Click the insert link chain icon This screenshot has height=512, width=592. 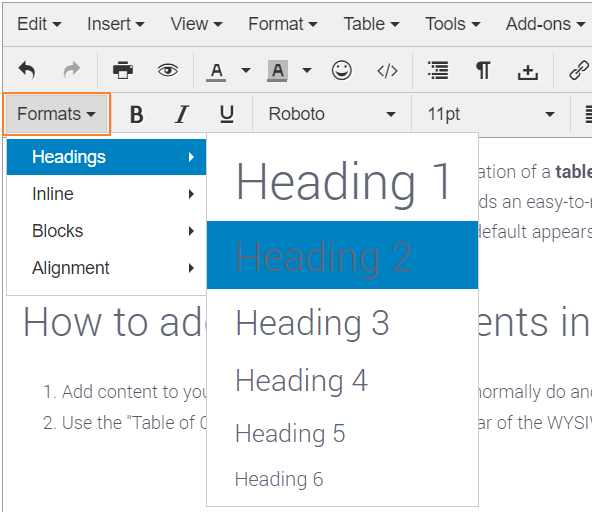click(579, 70)
